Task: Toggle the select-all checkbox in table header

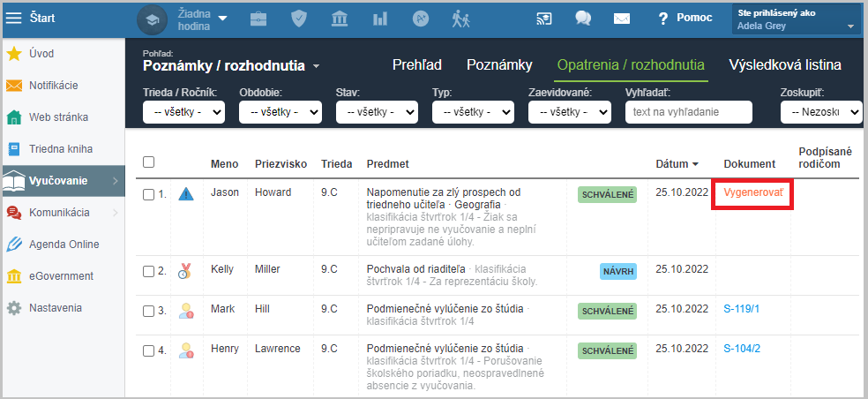Action: (148, 162)
